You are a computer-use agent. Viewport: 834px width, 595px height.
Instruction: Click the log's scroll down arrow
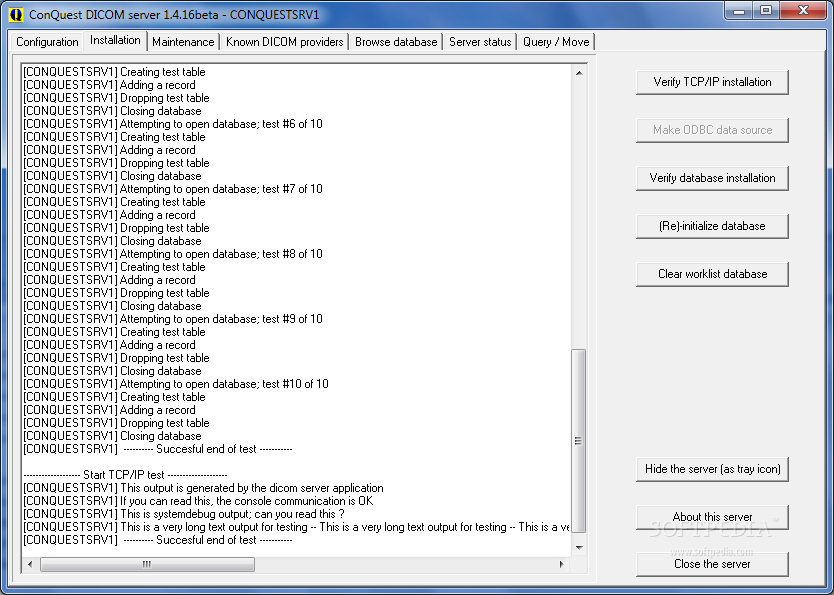click(579, 548)
